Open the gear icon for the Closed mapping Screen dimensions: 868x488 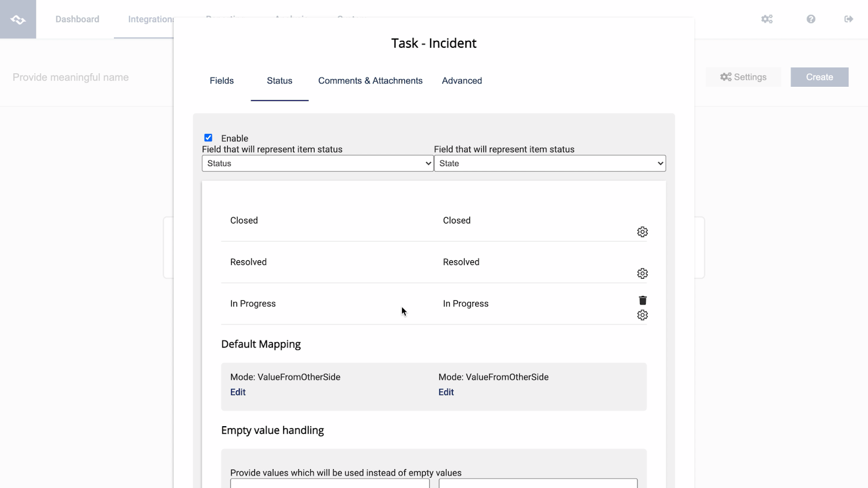coord(642,232)
